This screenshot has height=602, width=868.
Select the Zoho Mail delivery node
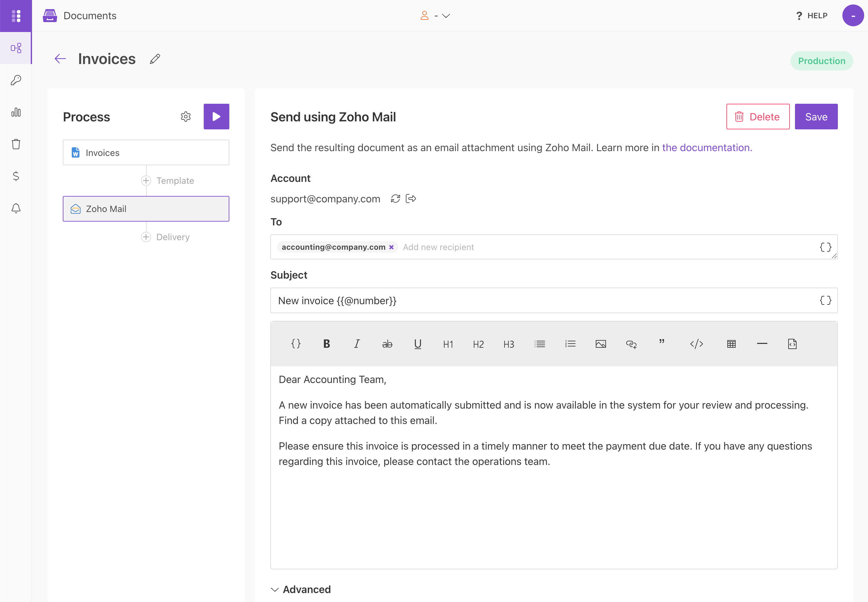pos(146,208)
